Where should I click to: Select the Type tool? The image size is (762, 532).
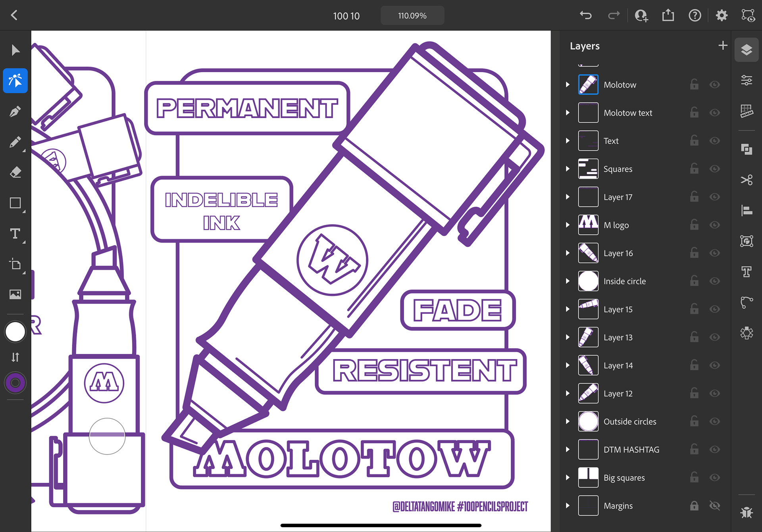pyautogui.click(x=15, y=234)
